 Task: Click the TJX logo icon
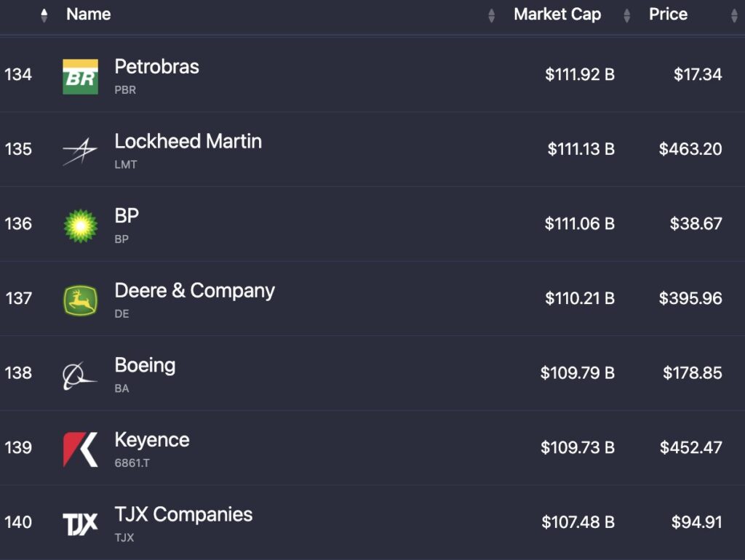pos(80,524)
